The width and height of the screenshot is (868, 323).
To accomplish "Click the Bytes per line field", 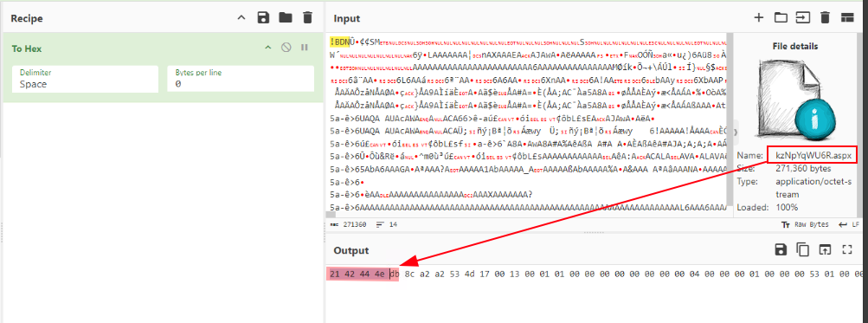I will pos(241,79).
